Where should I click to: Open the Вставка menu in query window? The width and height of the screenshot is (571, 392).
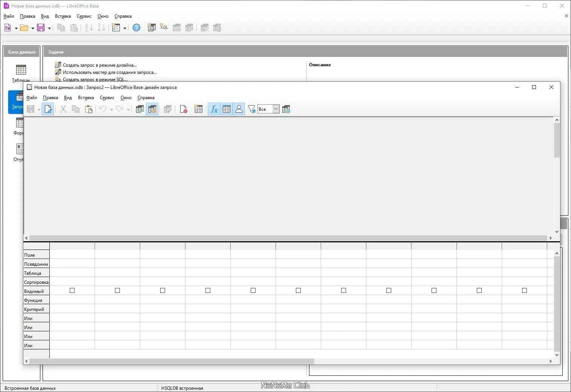(86, 98)
